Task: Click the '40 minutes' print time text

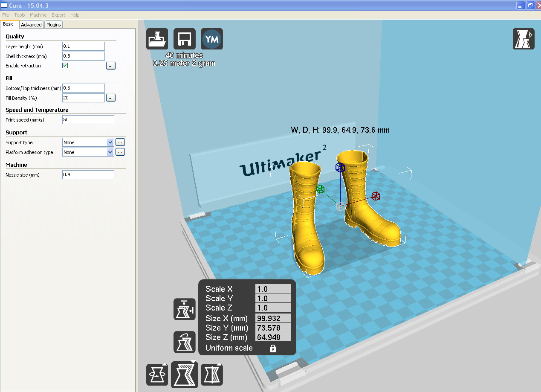Action: pos(184,55)
